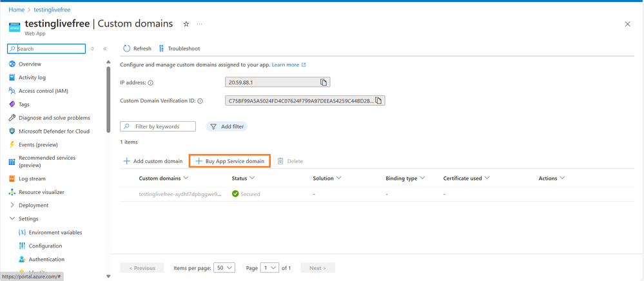The width and height of the screenshot is (644, 281).
Task: Copy the Custom Domain Verification ID
Action: coord(378,101)
